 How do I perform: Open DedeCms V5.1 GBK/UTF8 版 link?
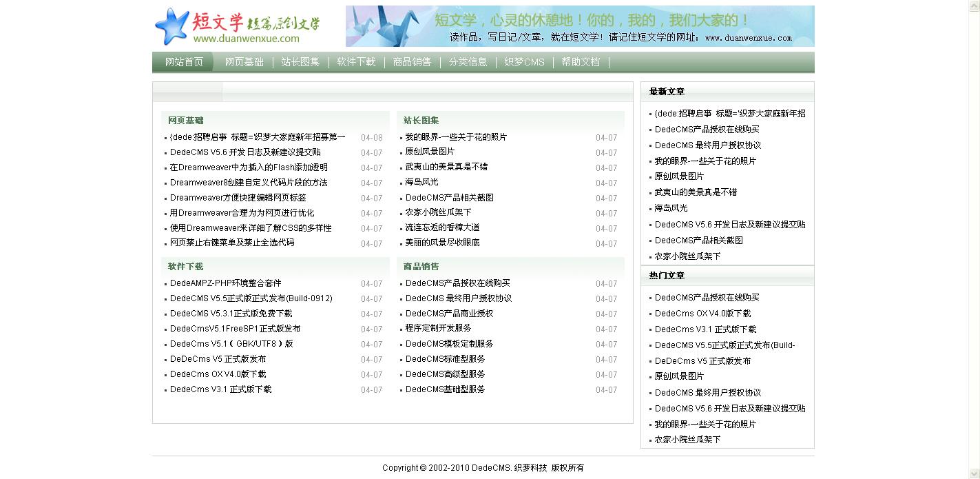click(x=231, y=344)
